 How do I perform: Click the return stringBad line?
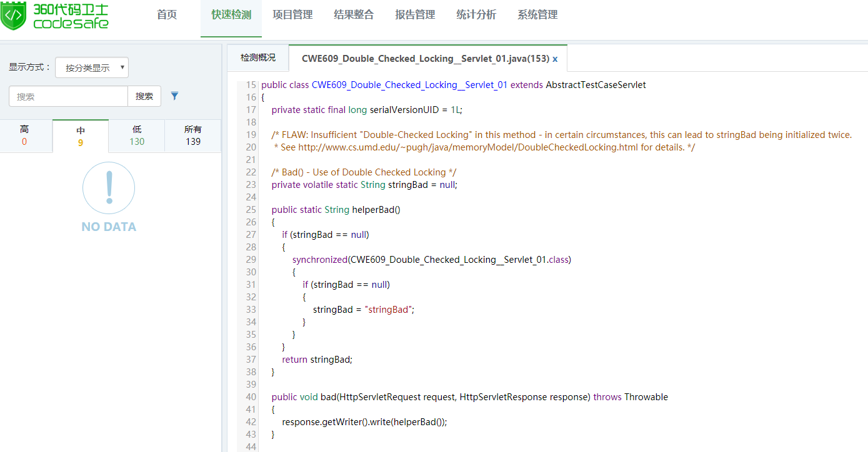[x=317, y=360]
